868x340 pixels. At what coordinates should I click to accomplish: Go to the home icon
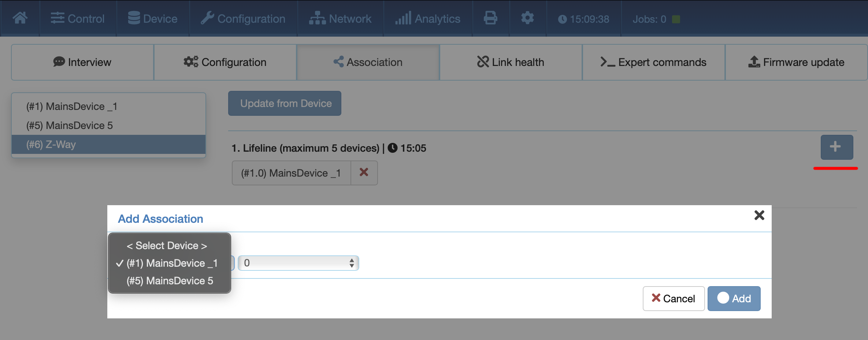point(20,18)
